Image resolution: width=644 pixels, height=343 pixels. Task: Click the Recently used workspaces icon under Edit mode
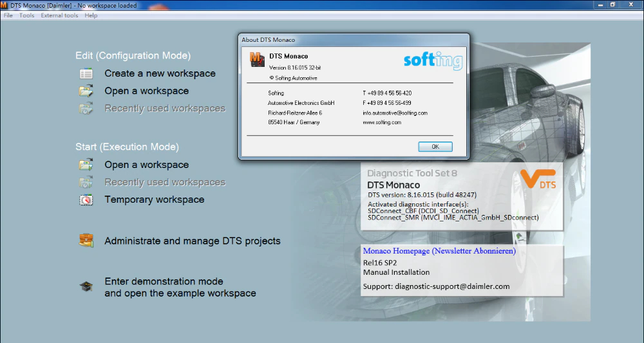[86, 108]
